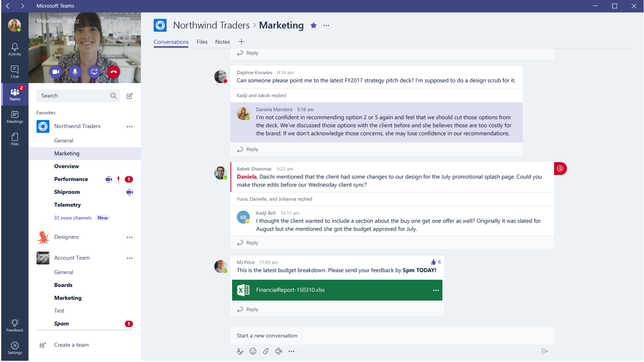This screenshot has width=644, height=362.
Task: Reply to MJ Price's message
Action: click(248, 310)
